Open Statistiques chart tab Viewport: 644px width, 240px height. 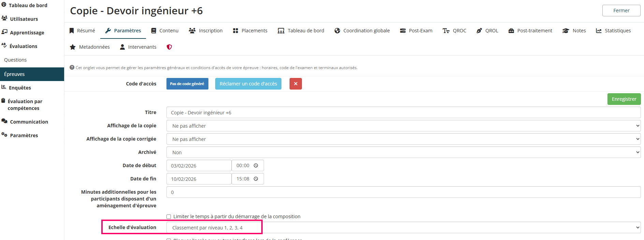point(613,31)
